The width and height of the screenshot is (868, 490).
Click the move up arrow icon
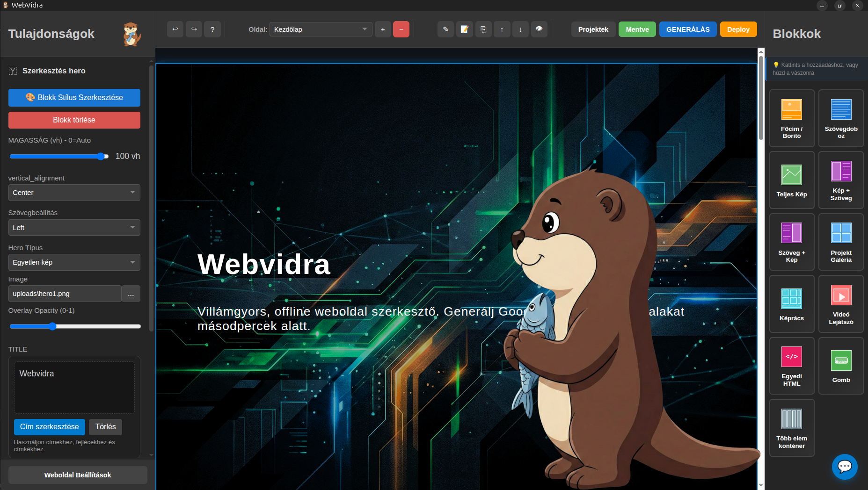(x=502, y=29)
